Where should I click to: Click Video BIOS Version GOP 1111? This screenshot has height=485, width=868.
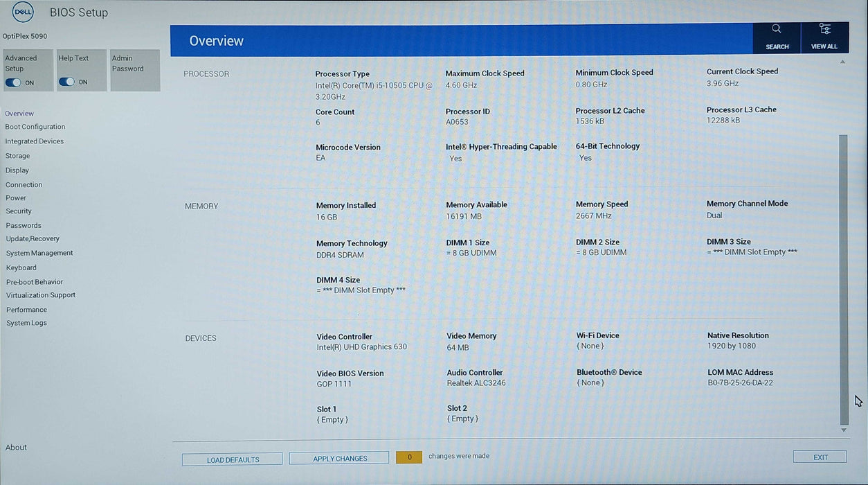coord(334,385)
